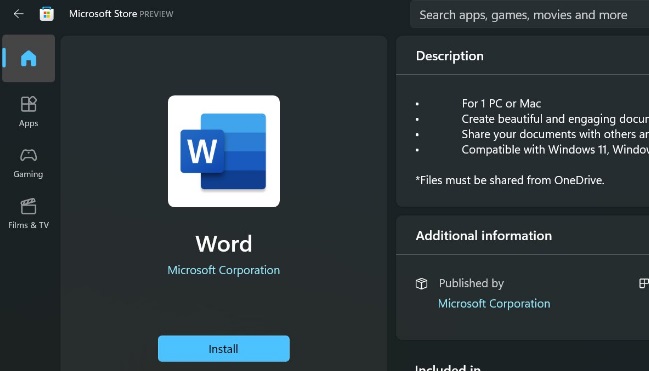
Task: Select the 'Create beautiful and engaging' bullet
Action: [555, 119]
